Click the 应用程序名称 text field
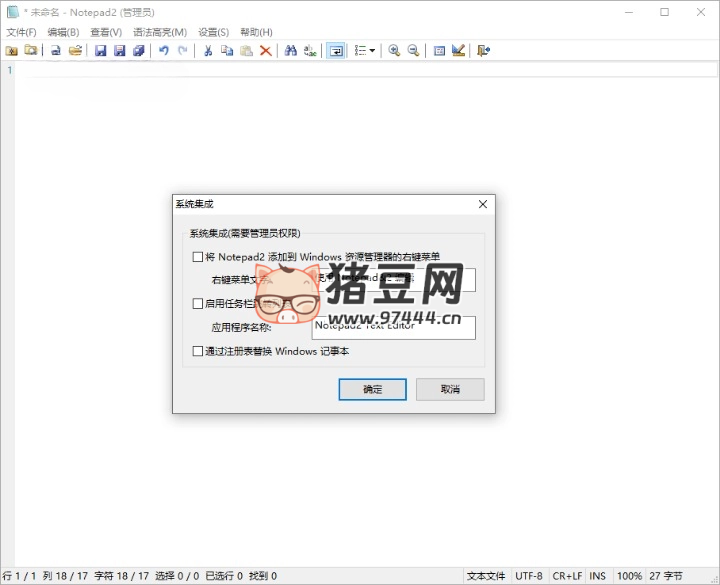The height and width of the screenshot is (585, 720). [394, 328]
